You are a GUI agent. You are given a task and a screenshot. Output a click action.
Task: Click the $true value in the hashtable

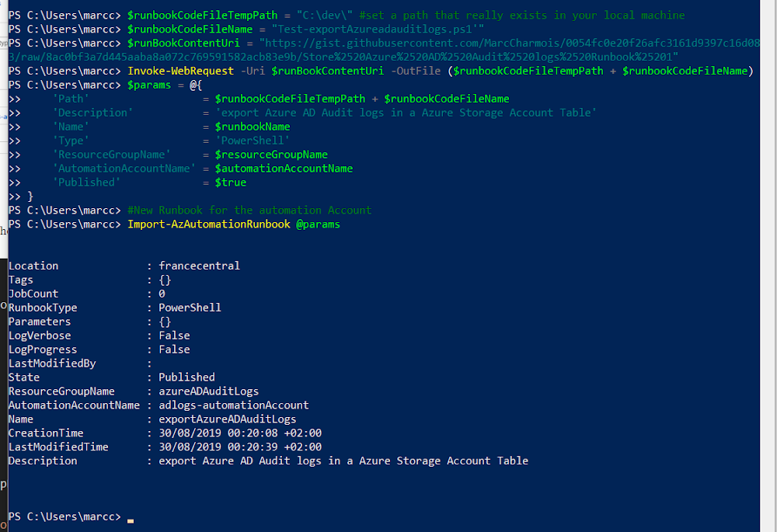tap(231, 183)
